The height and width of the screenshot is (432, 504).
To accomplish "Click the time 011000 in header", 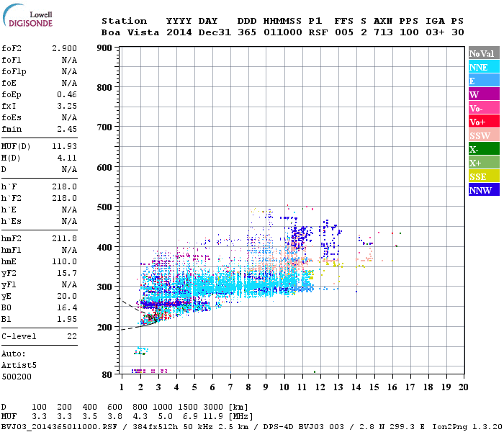I will pos(282,32).
